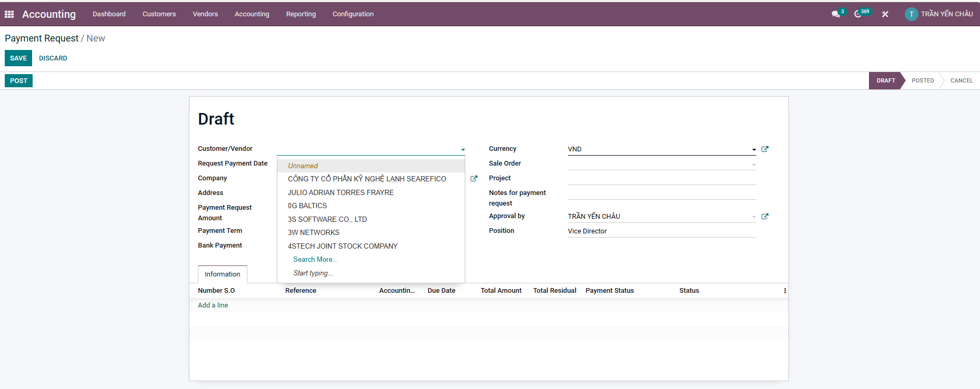980x389 pixels.
Task: Click the debug tools wrench icon
Action: (x=885, y=14)
